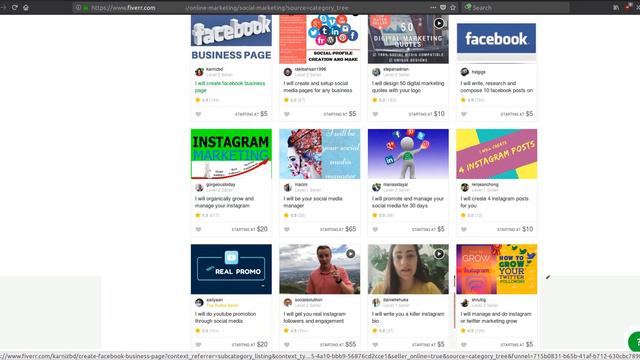640x360 pixels.
Task: Click the $65 starting price
Action: click(x=351, y=229)
